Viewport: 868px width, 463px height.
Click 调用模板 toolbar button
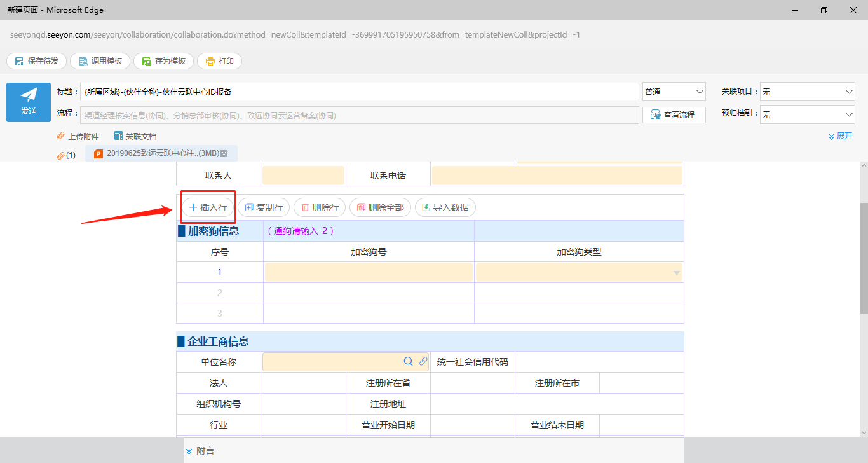point(100,61)
